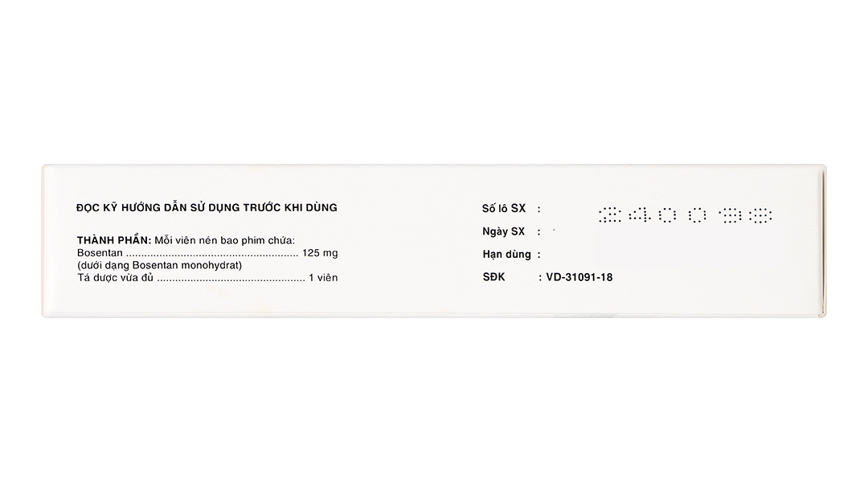The width and height of the screenshot is (868, 482).
Task: Click the heading ĐỌC KỸ HƯỚNG DẪN SỬ DỤNG
Action: (x=207, y=207)
